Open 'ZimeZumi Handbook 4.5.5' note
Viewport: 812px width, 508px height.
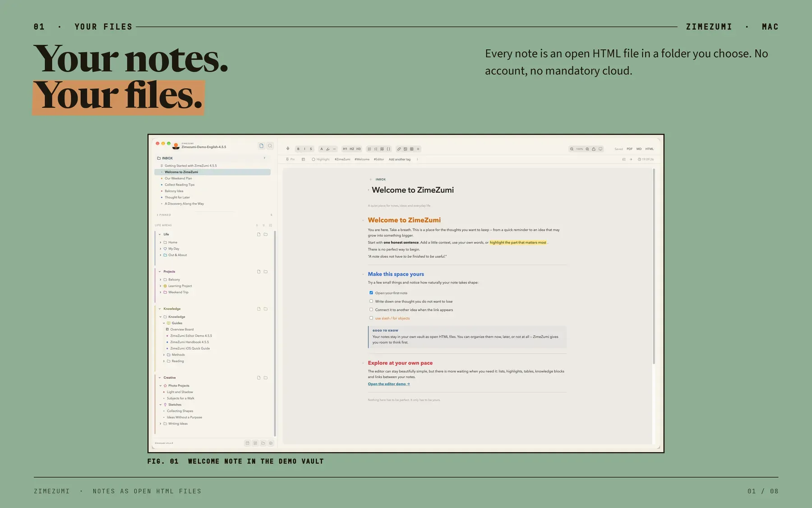tap(189, 342)
